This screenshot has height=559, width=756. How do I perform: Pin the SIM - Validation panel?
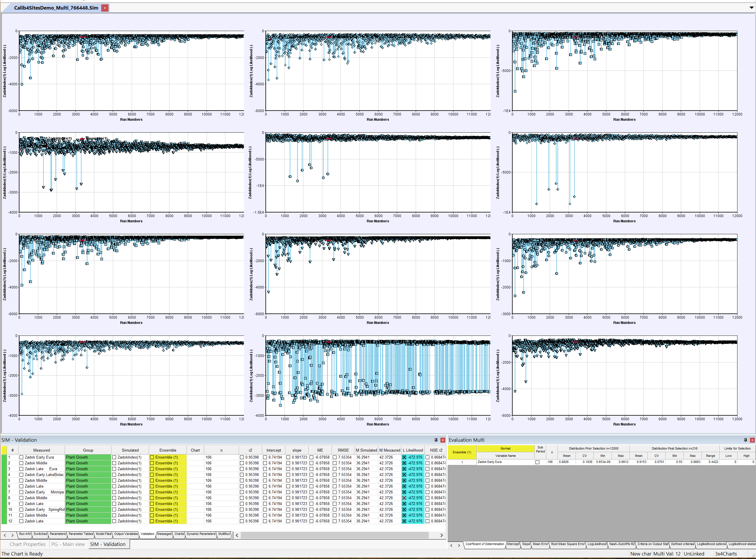(x=436, y=440)
